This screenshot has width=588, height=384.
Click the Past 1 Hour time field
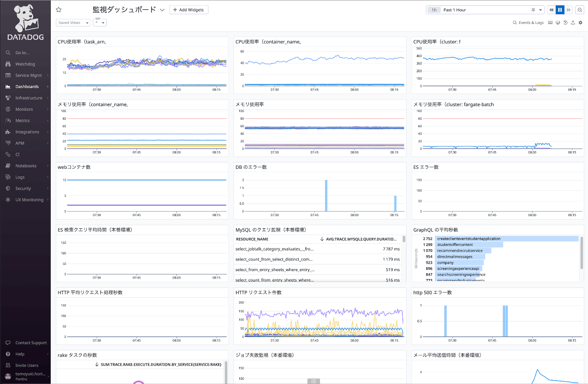tap(486, 10)
